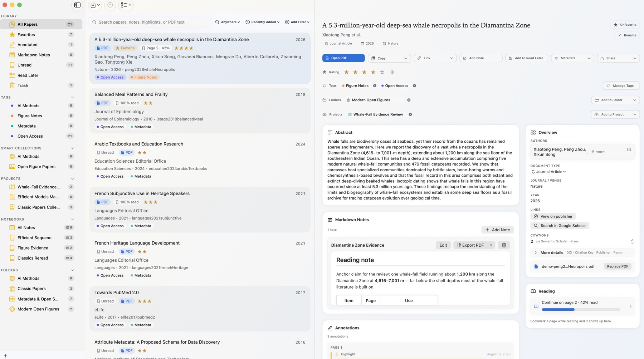This screenshot has height=359, width=644.
Task: Click View on publisher link
Action: click(553, 216)
